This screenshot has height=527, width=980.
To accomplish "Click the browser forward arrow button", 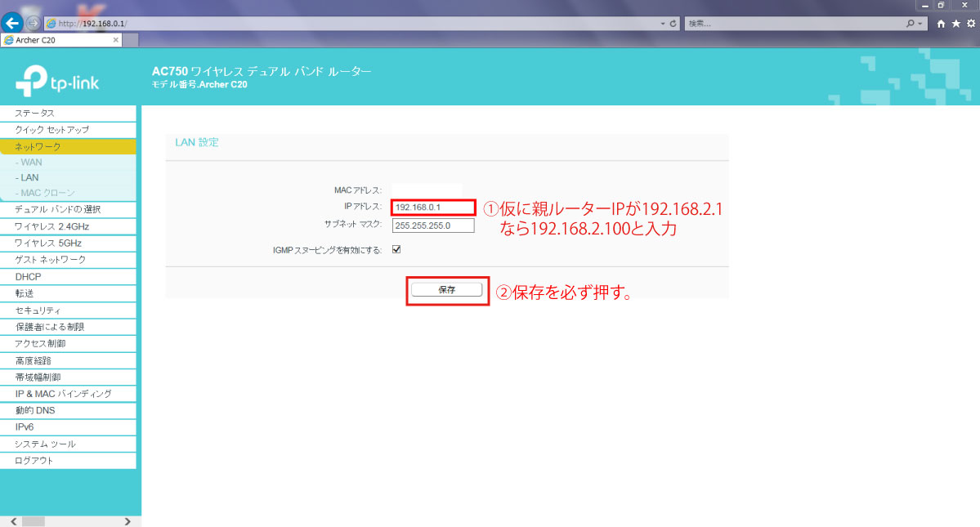I will click(x=34, y=23).
